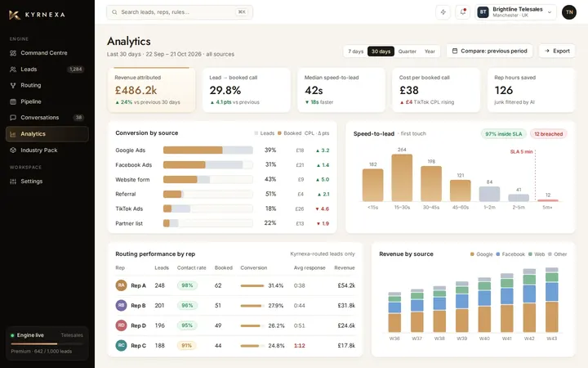Click the Industry Pack cube icon
Image resolution: width=588 pixels, height=368 pixels.
(x=13, y=150)
